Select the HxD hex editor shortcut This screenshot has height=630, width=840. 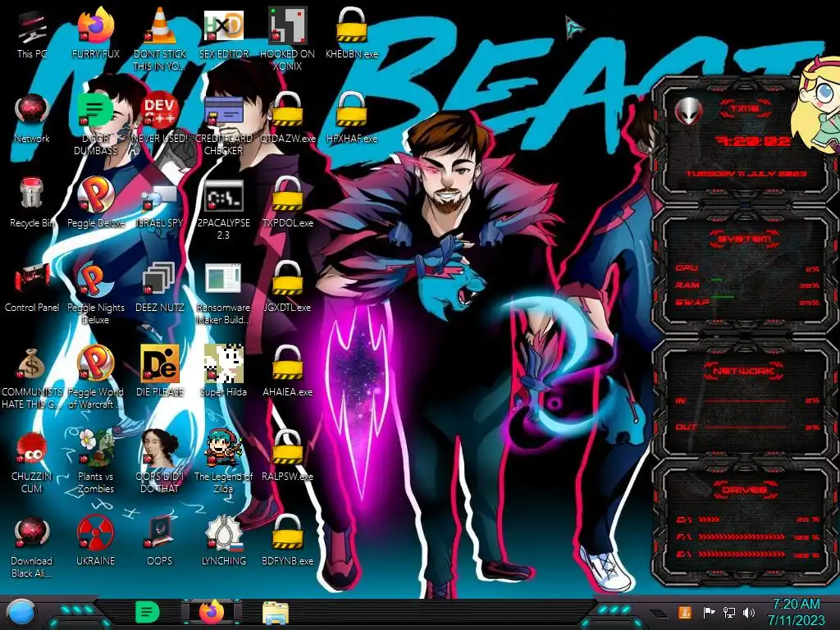point(223,33)
